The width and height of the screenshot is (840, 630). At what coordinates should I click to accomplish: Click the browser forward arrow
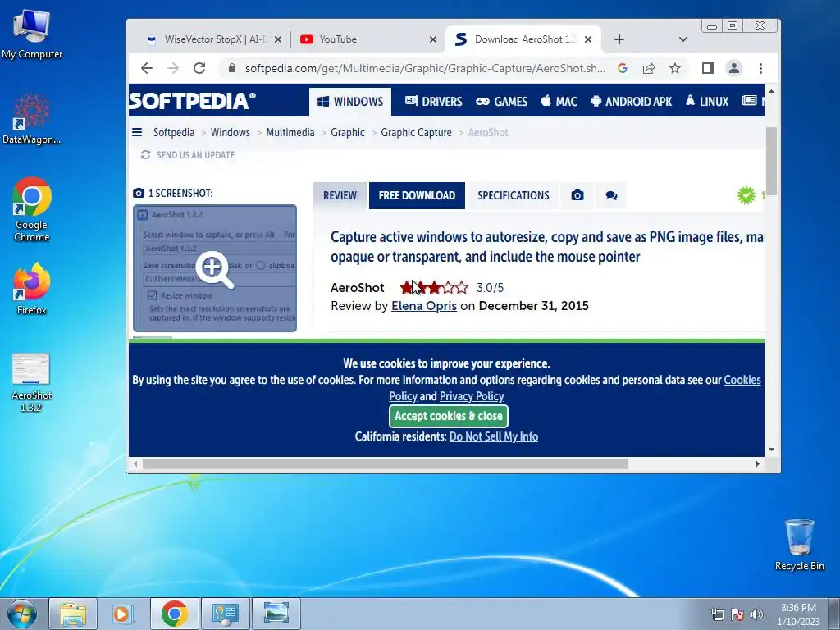[173, 68]
